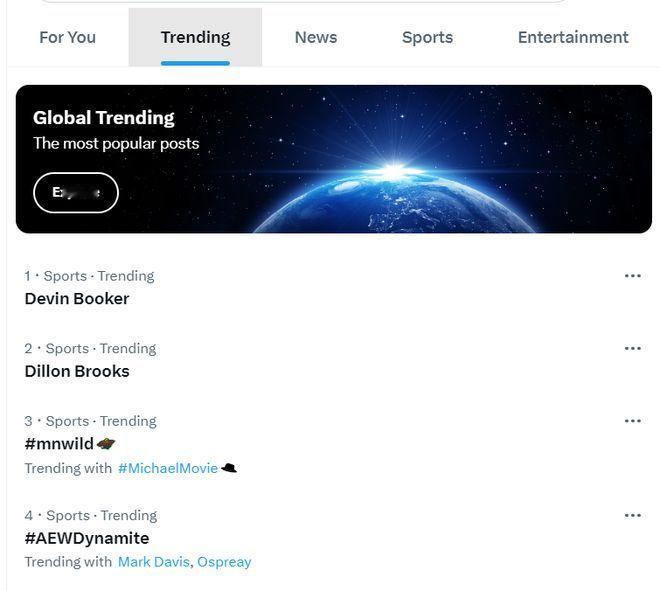
Task: Open more options for #mnwild trend
Action: (632, 421)
